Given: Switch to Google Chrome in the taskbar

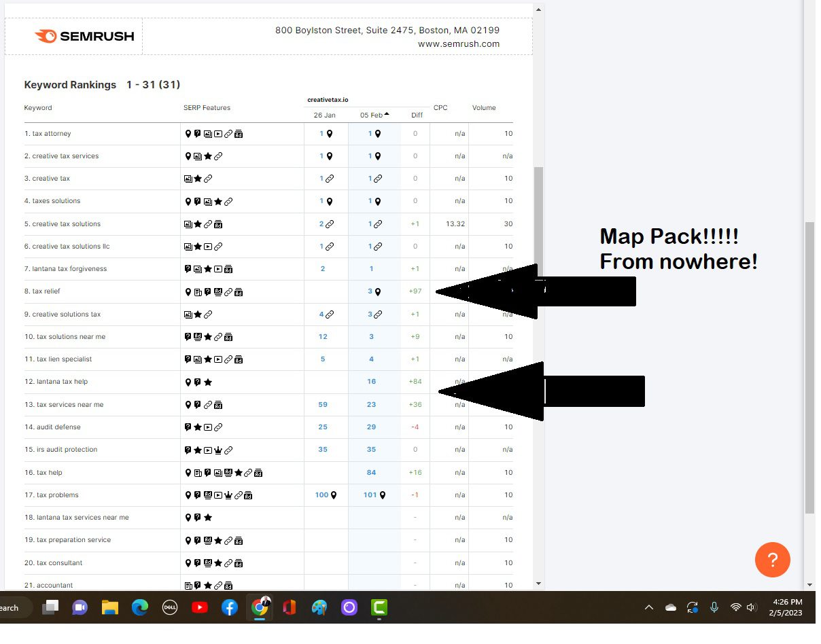Looking at the screenshot, I should tap(260, 607).
